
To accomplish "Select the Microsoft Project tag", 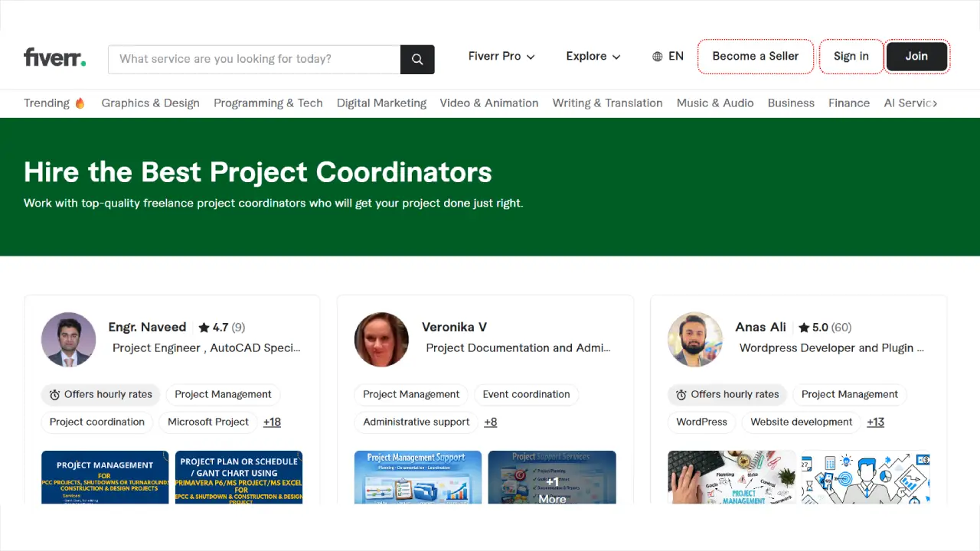I will [208, 422].
